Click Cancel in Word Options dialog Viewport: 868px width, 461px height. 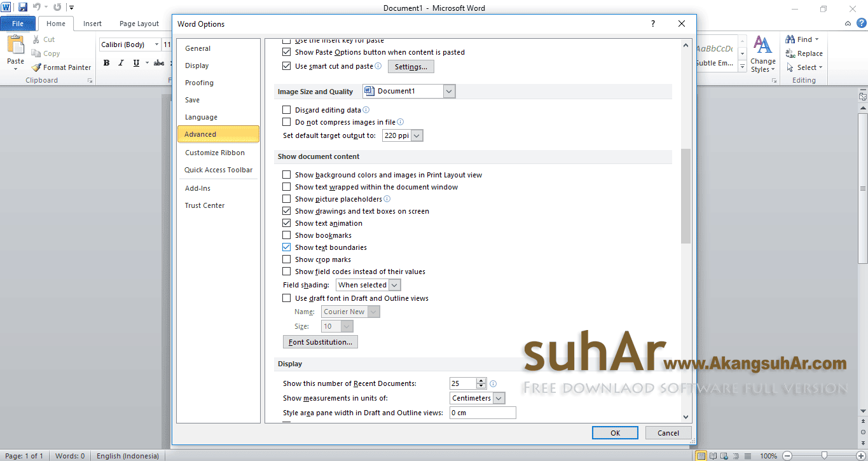point(668,433)
